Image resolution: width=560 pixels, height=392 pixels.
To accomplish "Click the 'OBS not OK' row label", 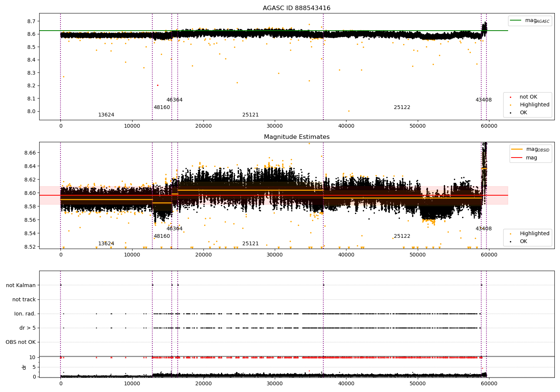I will click(21, 342).
